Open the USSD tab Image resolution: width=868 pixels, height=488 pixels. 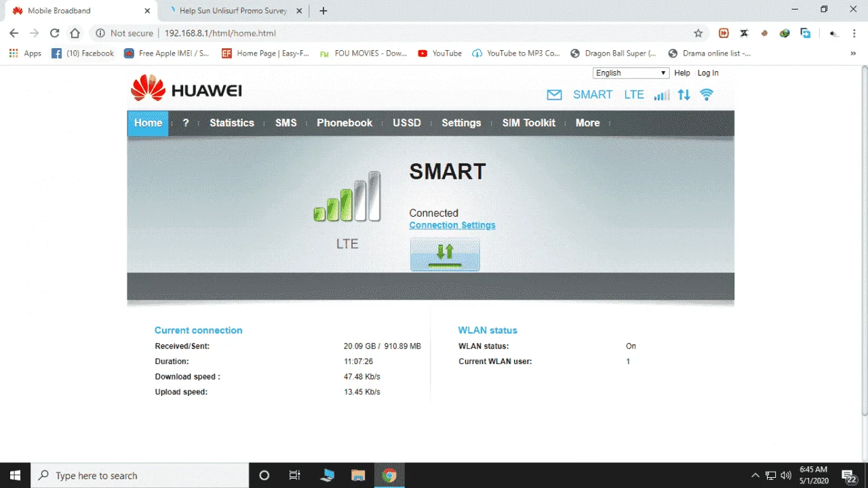point(407,123)
